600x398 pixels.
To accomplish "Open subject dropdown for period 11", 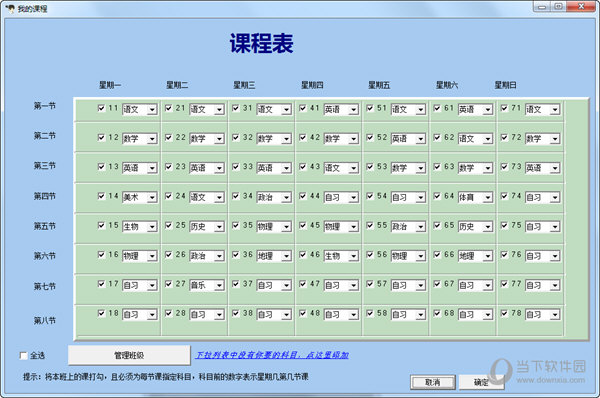I will click(x=152, y=110).
